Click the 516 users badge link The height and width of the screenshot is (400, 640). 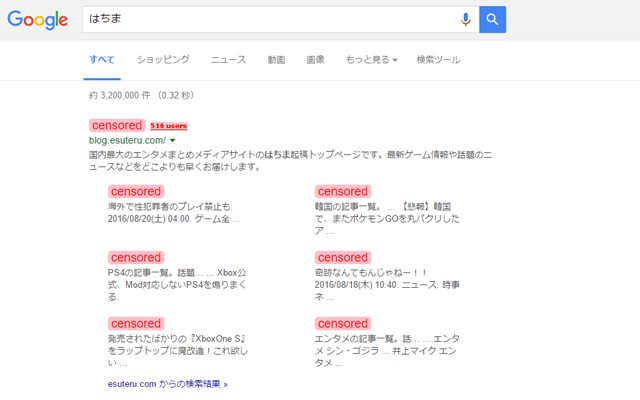click(169, 126)
